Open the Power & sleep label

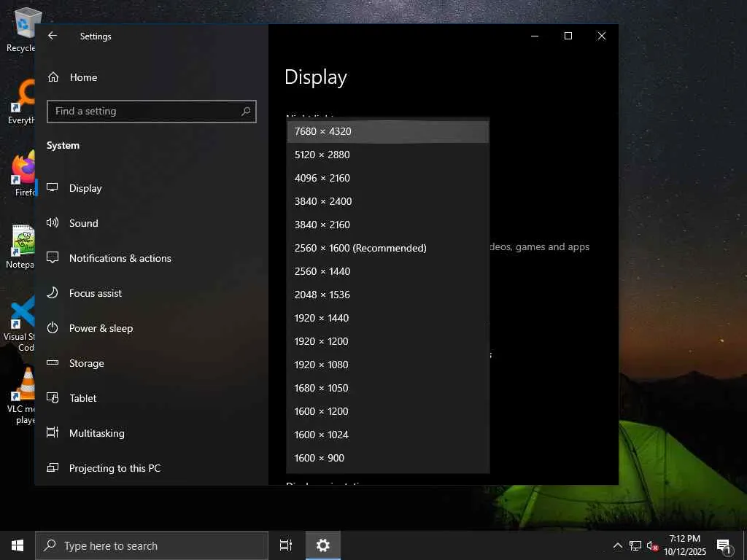pyautogui.click(x=101, y=329)
